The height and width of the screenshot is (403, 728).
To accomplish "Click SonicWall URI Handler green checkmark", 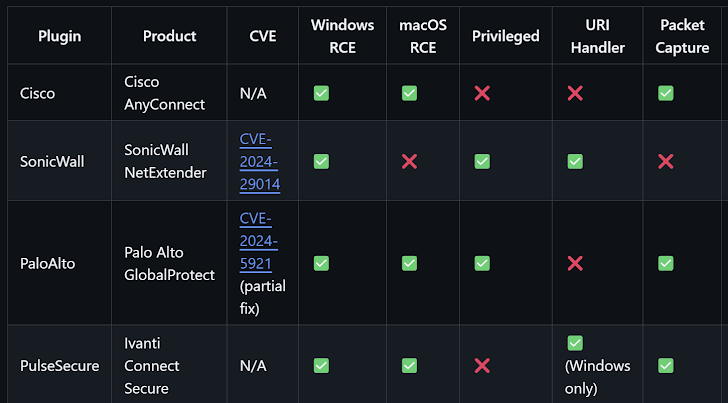I will coord(575,161).
